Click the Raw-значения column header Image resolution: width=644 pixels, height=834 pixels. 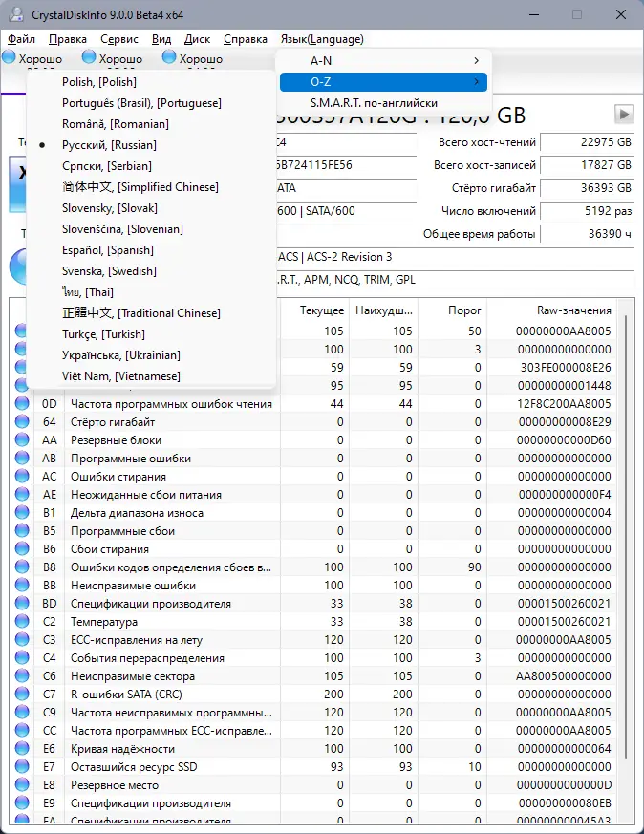[573, 310]
